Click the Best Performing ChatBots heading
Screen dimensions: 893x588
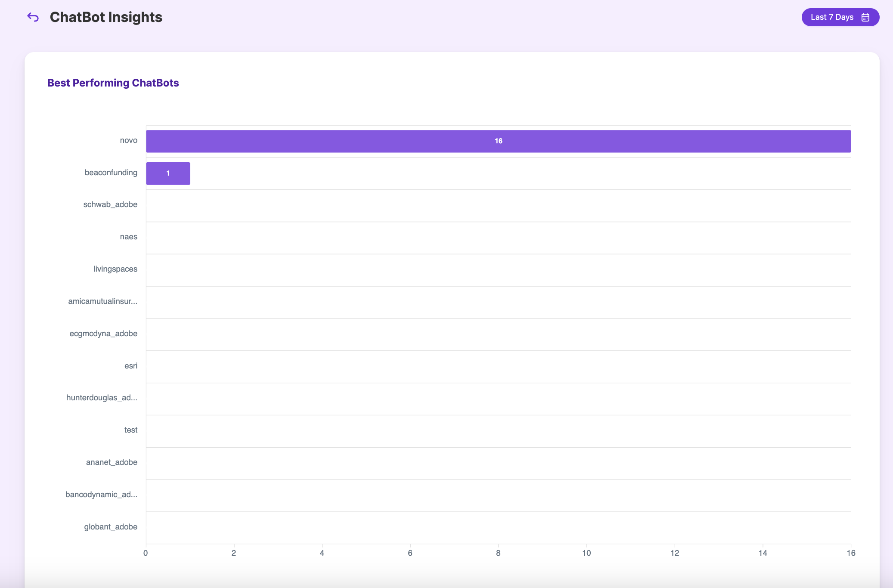point(113,83)
